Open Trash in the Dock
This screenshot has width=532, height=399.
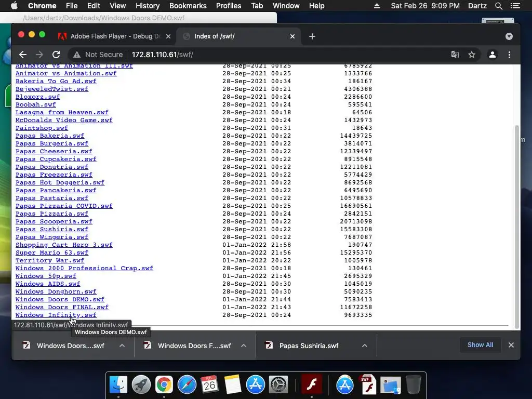pos(413,385)
